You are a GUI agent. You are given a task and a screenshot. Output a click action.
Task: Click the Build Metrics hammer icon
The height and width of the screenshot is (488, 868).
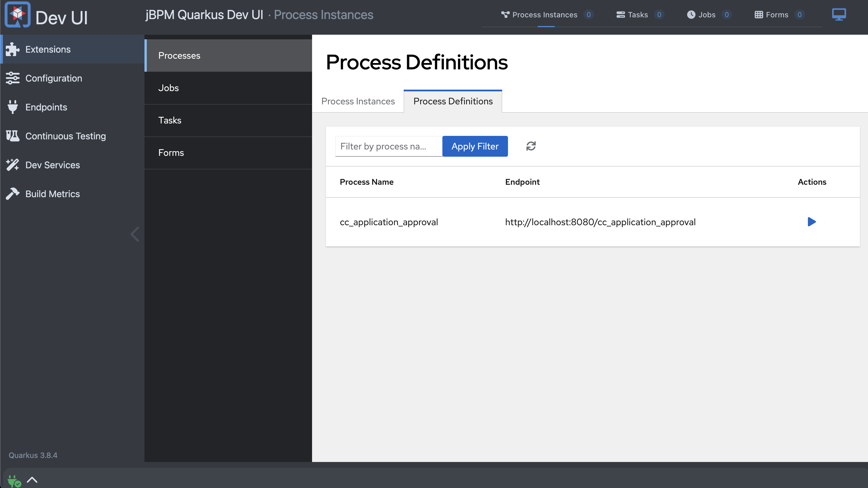point(12,194)
